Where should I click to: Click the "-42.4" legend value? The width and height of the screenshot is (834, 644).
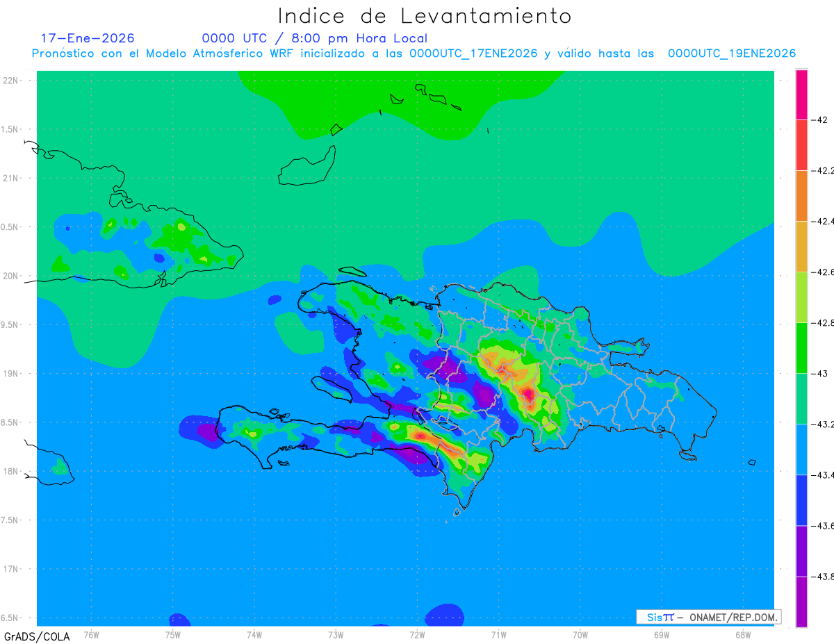click(x=822, y=221)
